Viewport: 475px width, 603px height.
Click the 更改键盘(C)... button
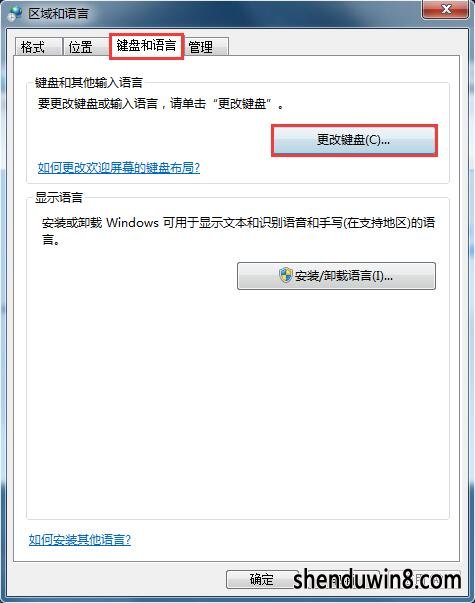click(x=354, y=140)
